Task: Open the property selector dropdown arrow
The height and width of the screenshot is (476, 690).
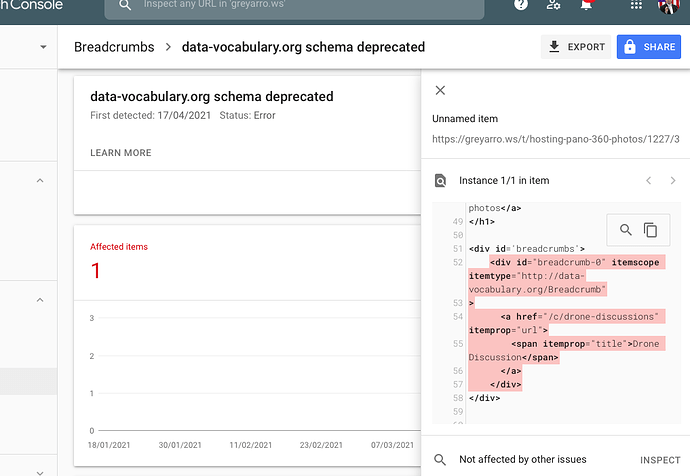Action: 43,47
